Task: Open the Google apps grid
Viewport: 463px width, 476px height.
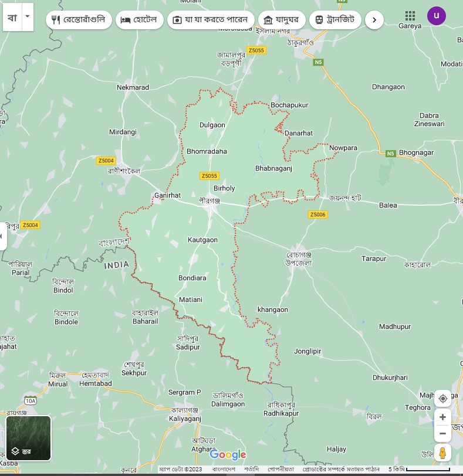Action: click(x=410, y=16)
